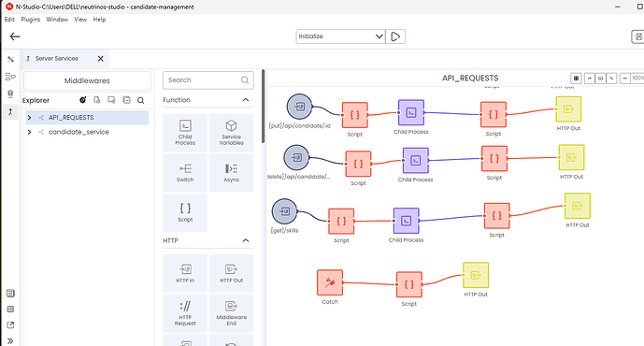Pick the Service Variables palette item
Image resolution: width=644 pixels, height=346 pixels.
231,132
